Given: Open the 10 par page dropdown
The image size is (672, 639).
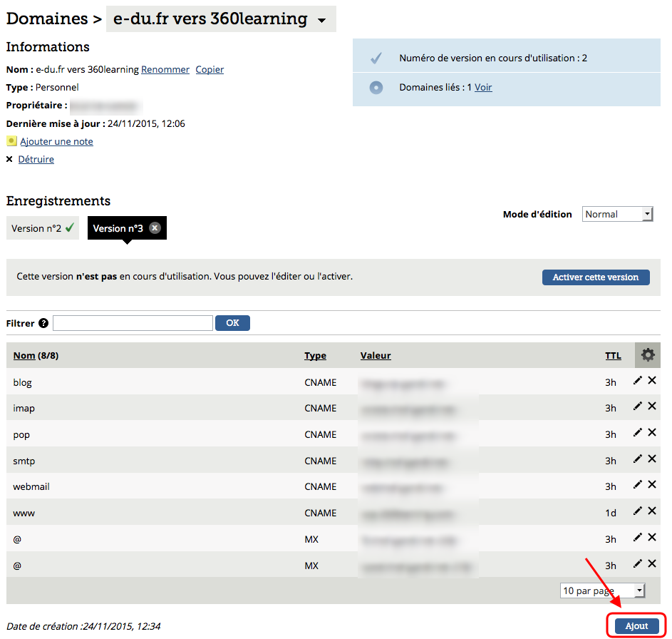Looking at the screenshot, I should point(602,591).
